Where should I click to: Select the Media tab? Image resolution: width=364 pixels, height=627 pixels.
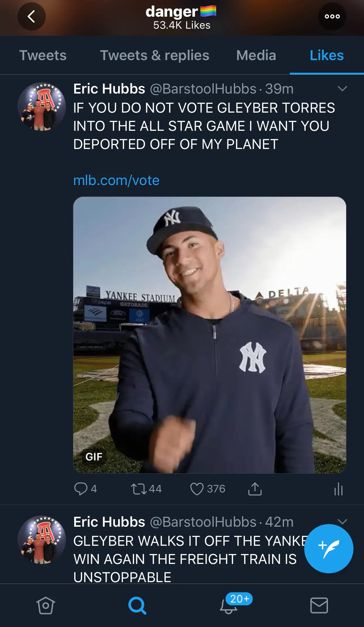[x=256, y=55]
